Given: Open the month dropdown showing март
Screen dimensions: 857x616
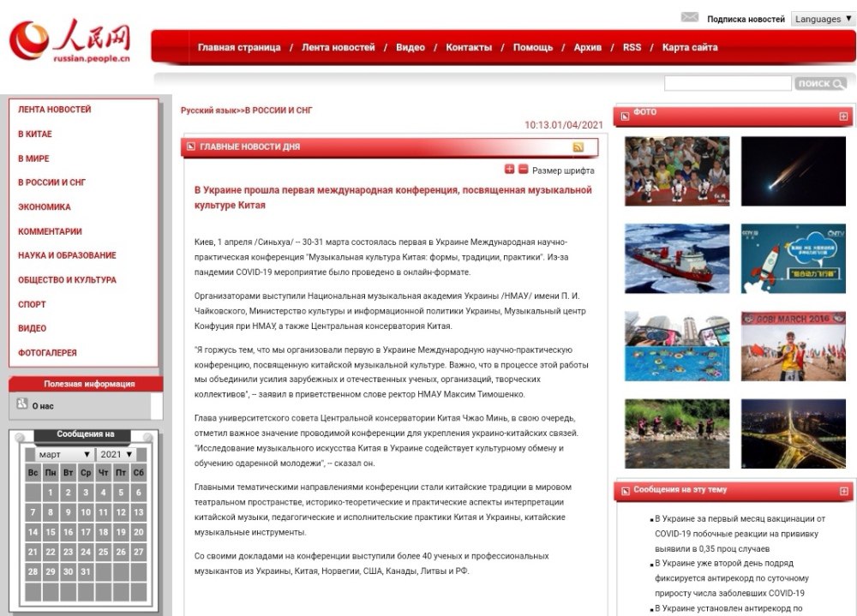Looking at the screenshot, I should tap(64, 454).
